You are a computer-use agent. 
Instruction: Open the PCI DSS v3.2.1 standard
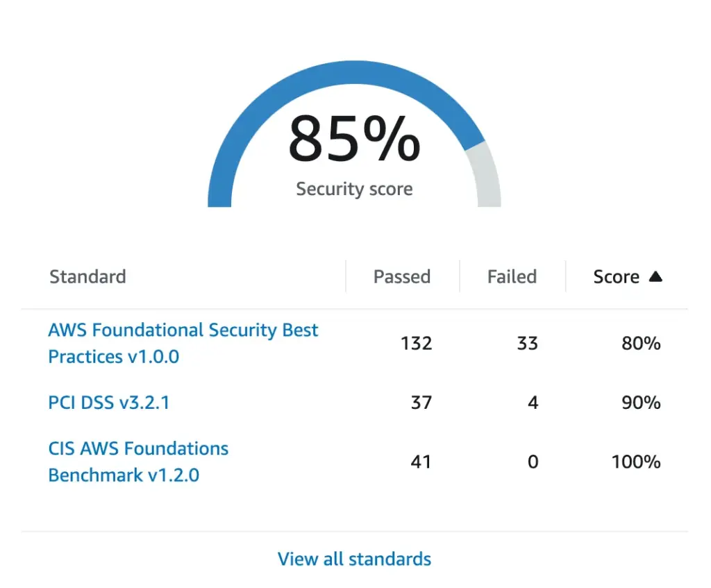point(109,403)
